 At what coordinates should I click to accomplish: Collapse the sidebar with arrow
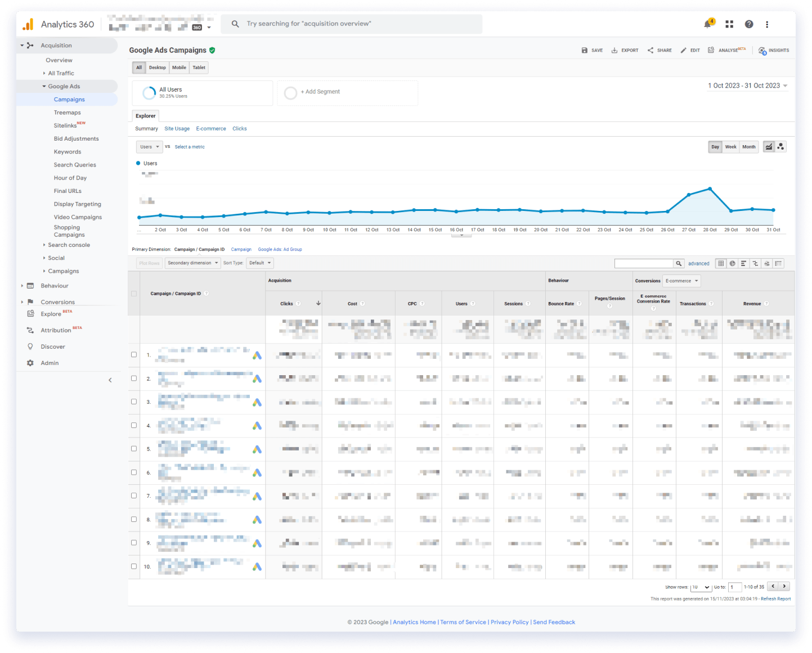tap(110, 380)
